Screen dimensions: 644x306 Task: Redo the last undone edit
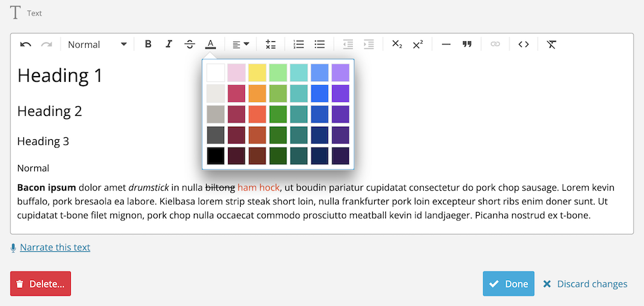point(46,44)
